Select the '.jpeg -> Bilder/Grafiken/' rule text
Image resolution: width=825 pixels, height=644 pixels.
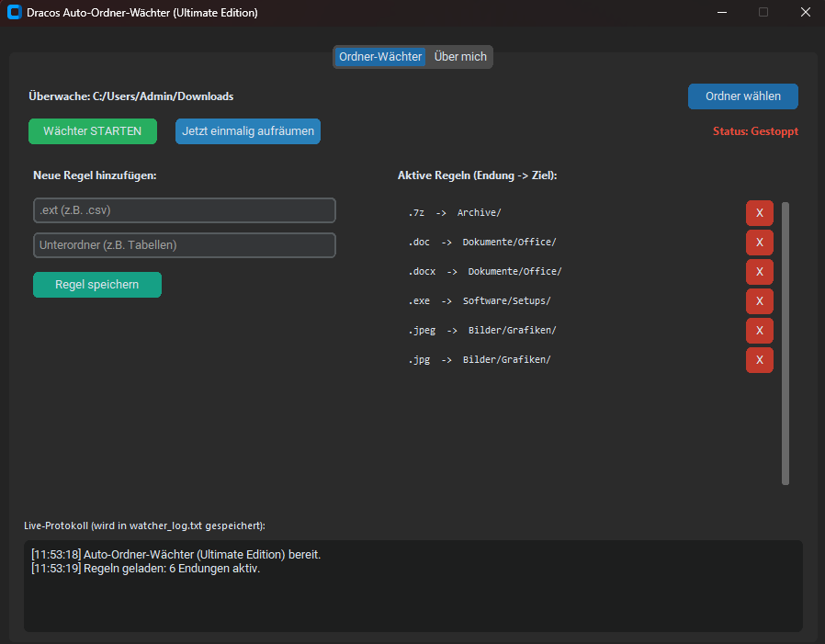(x=482, y=331)
